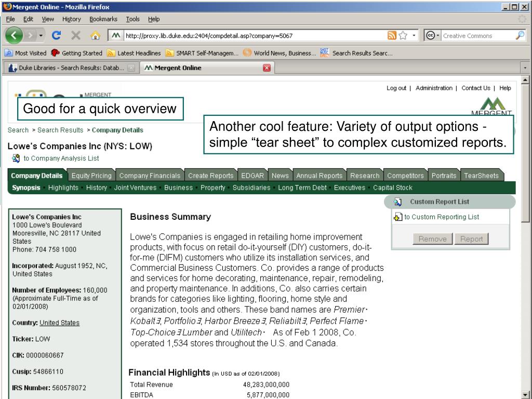The image size is (532, 399).
Task: Select the URL address field
Action: coord(255,36)
